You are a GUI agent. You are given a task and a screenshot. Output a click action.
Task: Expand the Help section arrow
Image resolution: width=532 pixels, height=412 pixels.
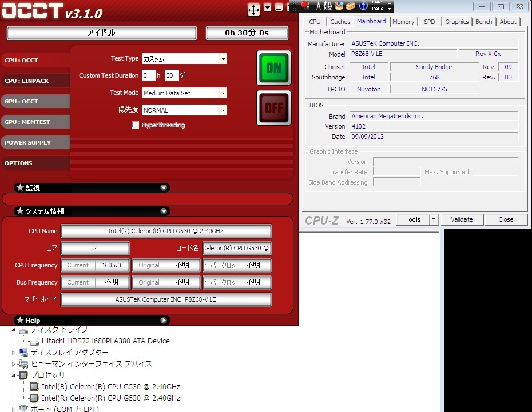point(164,320)
